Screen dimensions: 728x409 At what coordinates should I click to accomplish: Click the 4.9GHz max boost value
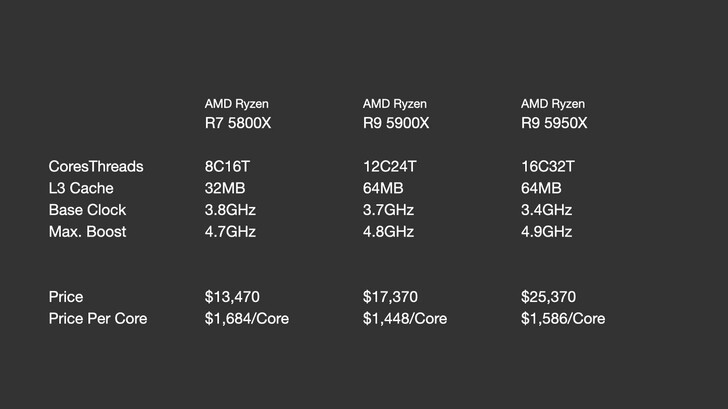pyautogui.click(x=546, y=231)
